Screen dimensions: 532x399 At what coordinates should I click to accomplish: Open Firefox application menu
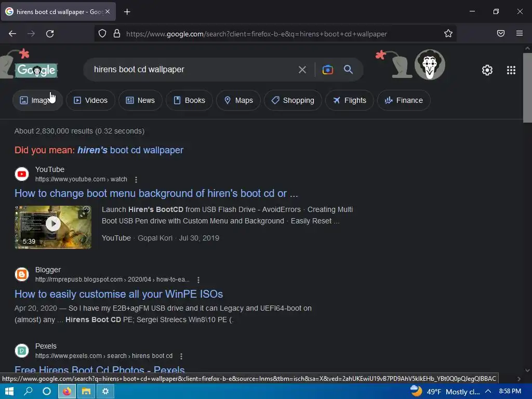[520, 33]
